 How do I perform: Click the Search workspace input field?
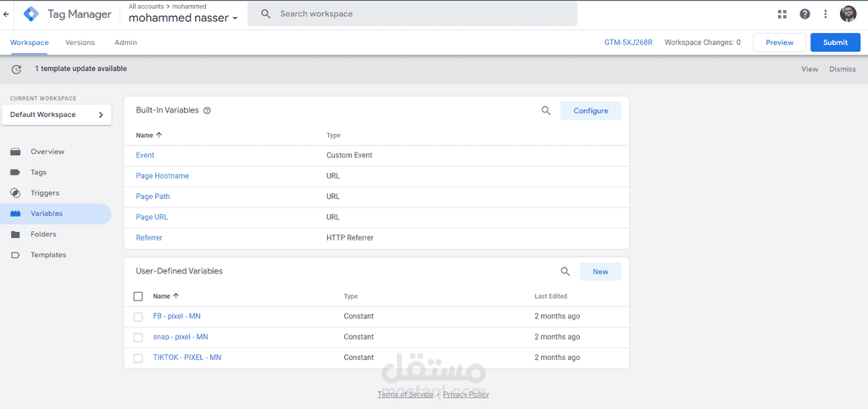coord(412,14)
